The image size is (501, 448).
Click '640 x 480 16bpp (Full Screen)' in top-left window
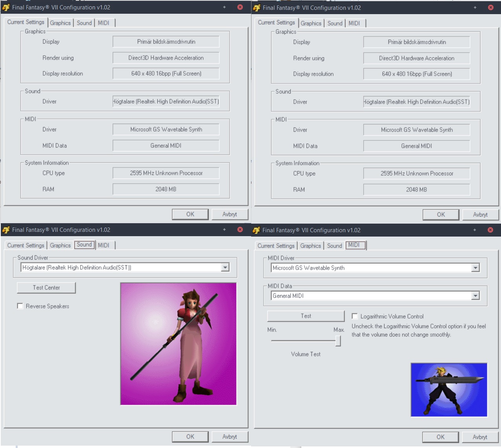pyautogui.click(x=166, y=73)
